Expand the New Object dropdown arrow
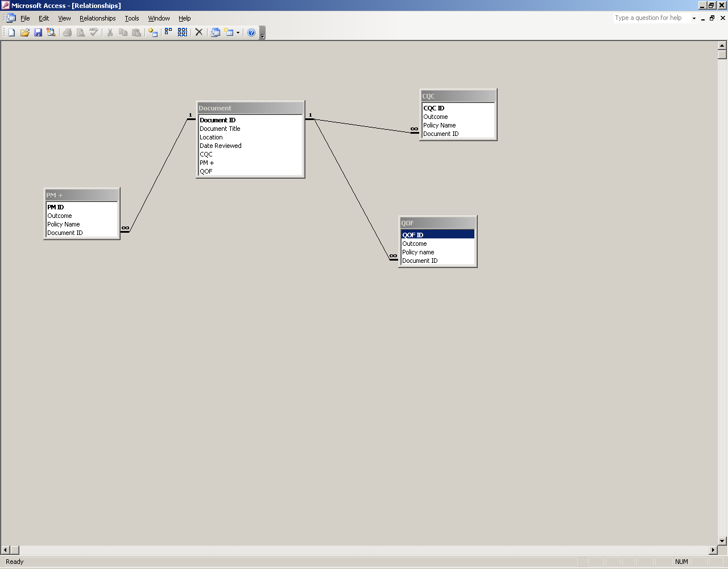This screenshot has height=569, width=728. tap(238, 32)
